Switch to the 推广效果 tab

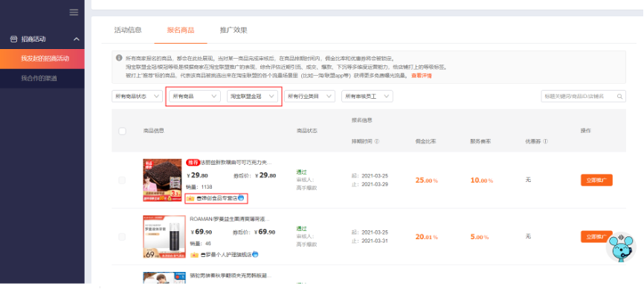pyautogui.click(x=234, y=30)
